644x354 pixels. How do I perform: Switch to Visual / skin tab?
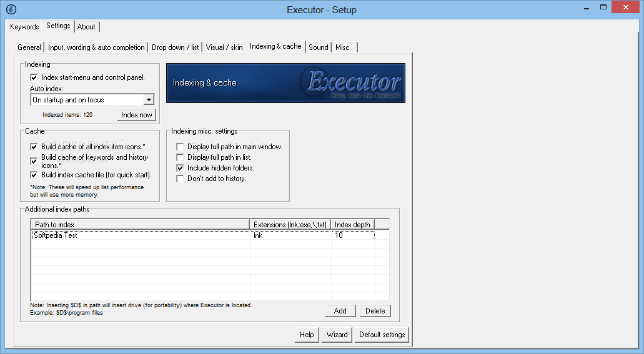[224, 47]
